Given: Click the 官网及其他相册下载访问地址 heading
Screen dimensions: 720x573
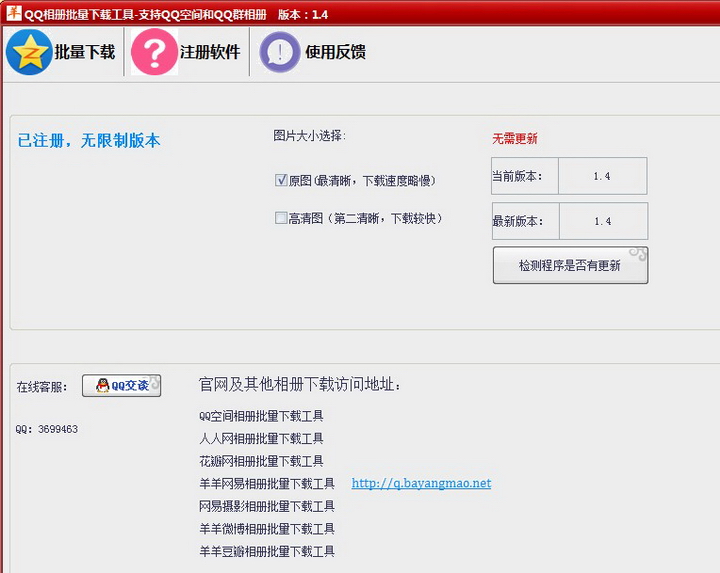Looking at the screenshot, I should pos(300,384).
